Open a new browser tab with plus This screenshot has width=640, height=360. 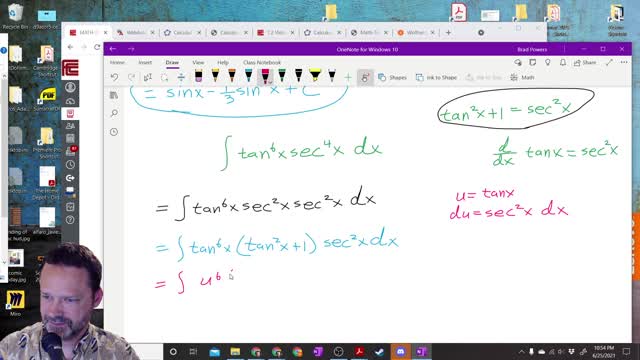tap(448, 32)
